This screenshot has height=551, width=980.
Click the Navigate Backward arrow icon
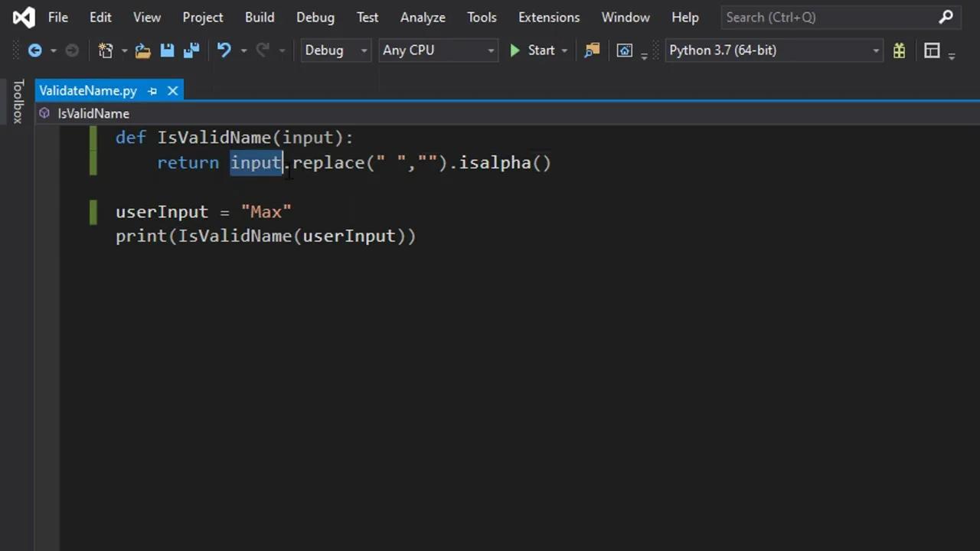coord(34,51)
